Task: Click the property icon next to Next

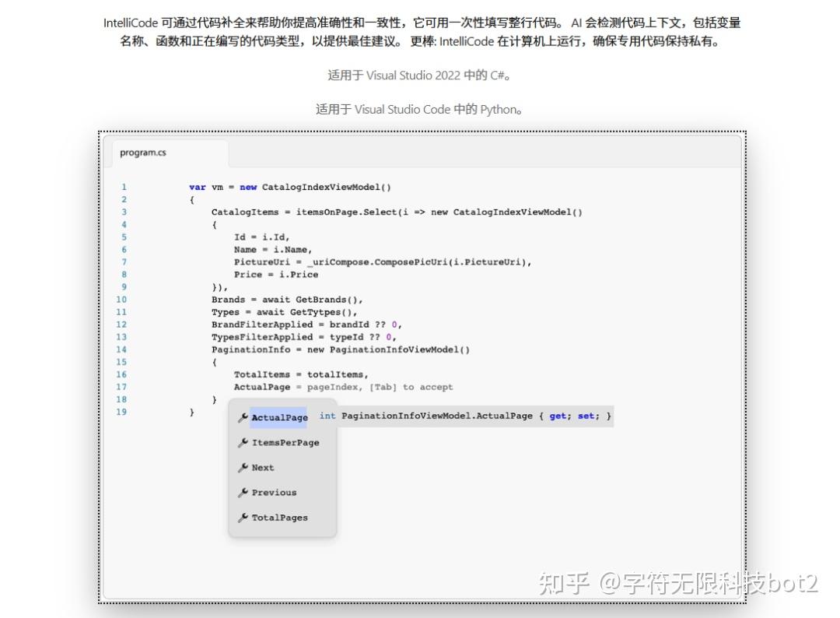Action: click(x=243, y=467)
